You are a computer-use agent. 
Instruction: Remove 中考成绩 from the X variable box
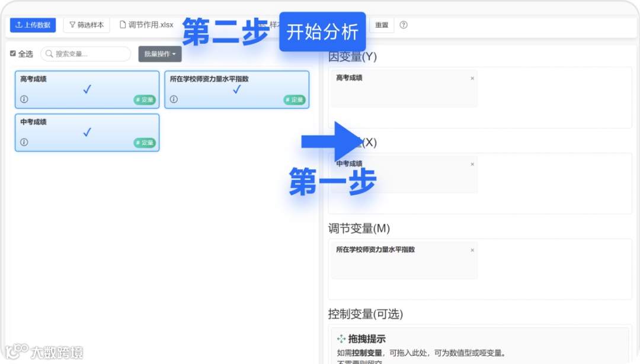pyautogui.click(x=472, y=165)
